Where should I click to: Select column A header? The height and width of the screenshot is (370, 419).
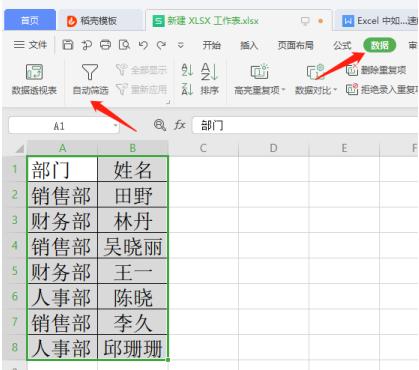62,148
